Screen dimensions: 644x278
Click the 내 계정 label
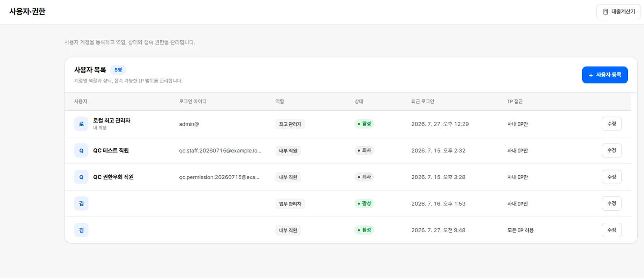click(x=100, y=128)
